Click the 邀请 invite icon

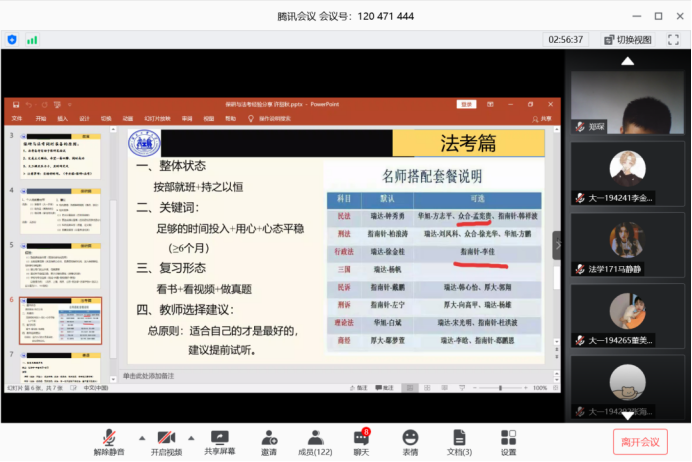point(269,441)
